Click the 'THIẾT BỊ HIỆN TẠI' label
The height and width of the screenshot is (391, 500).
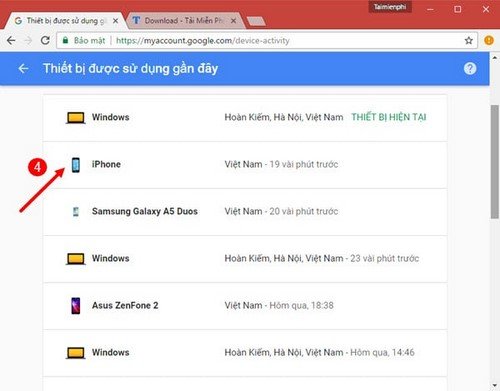[389, 117]
